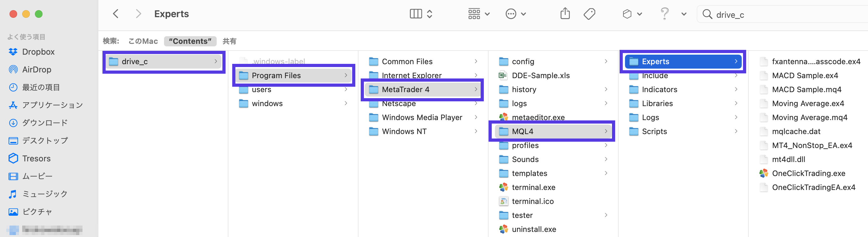The width and height of the screenshot is (868, 237).
Task: Open AirDrop in the sidebar
Action: click(30, 70)
